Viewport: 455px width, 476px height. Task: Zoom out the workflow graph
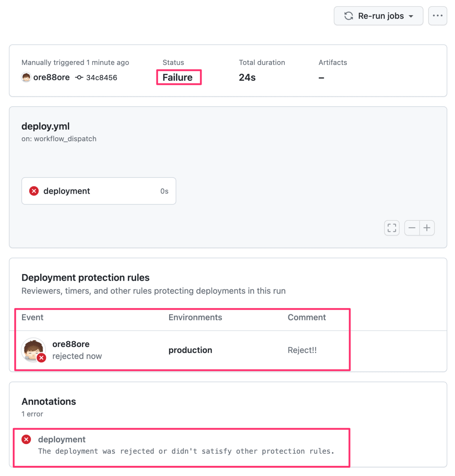click(x=412, y=228)
